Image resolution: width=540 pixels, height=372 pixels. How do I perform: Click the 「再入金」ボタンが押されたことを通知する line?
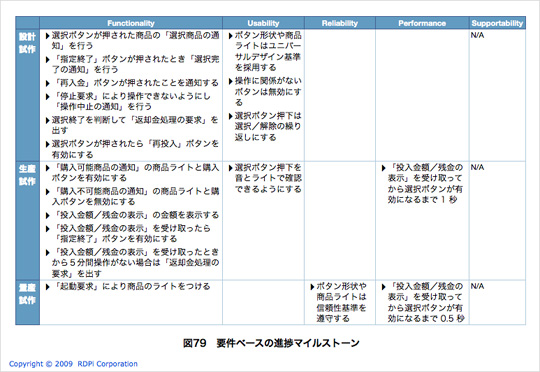click(133, 83)
